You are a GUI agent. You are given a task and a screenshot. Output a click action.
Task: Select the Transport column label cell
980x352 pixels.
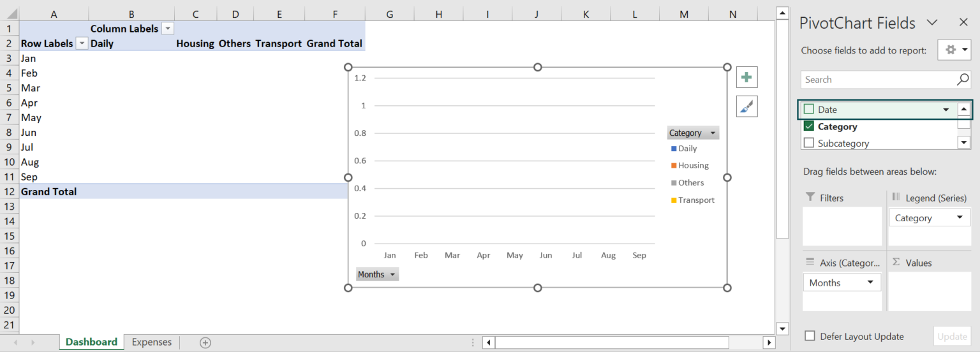(x=279, y=43)
